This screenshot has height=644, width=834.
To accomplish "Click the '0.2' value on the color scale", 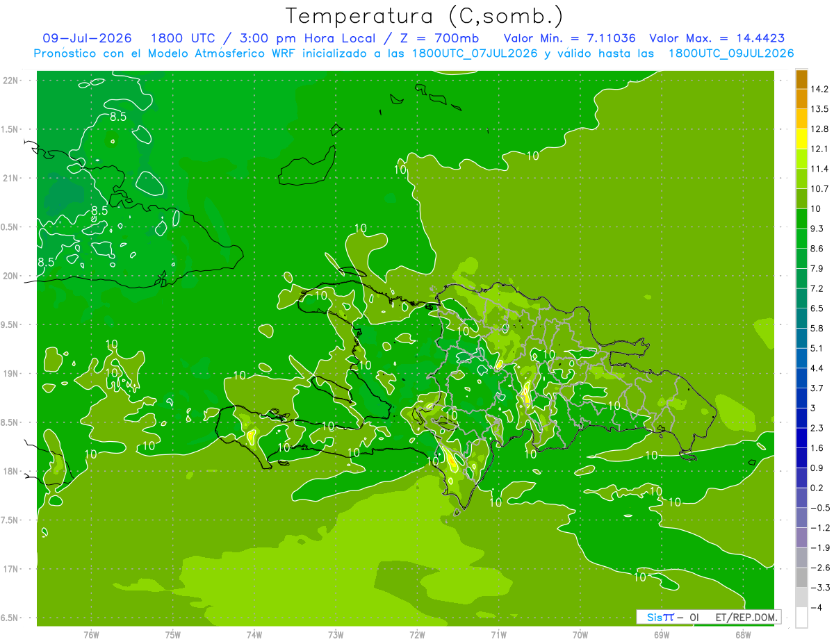I will (x=817, y=488).
